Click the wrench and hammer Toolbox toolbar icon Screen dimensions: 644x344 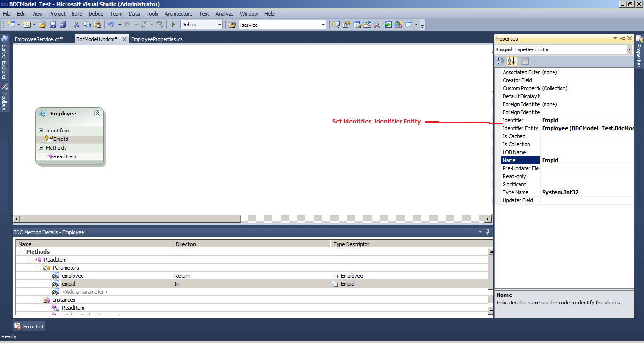coord(378,25)
